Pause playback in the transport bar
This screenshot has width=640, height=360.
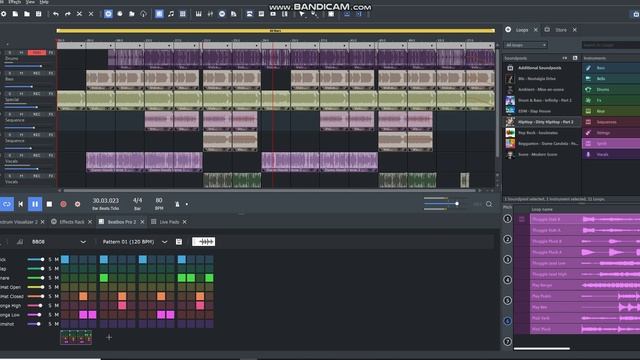35,204
